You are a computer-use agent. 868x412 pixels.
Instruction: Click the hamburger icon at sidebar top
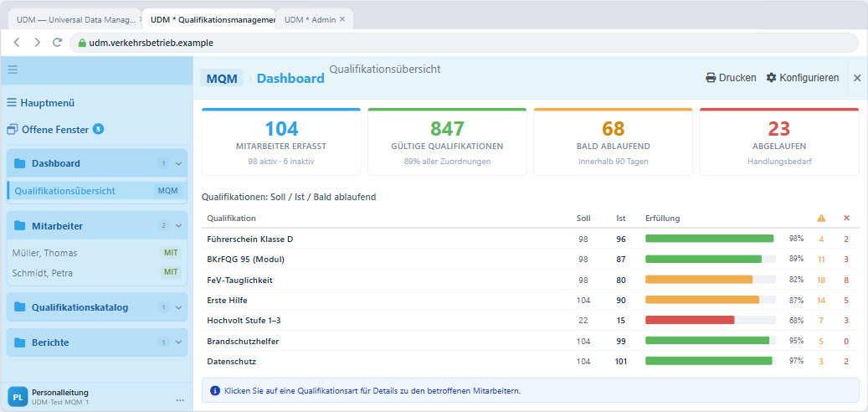[x=13, y=70]
